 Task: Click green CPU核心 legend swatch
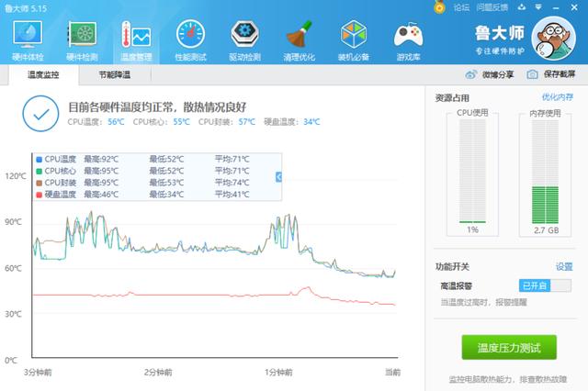pos(39,171)
